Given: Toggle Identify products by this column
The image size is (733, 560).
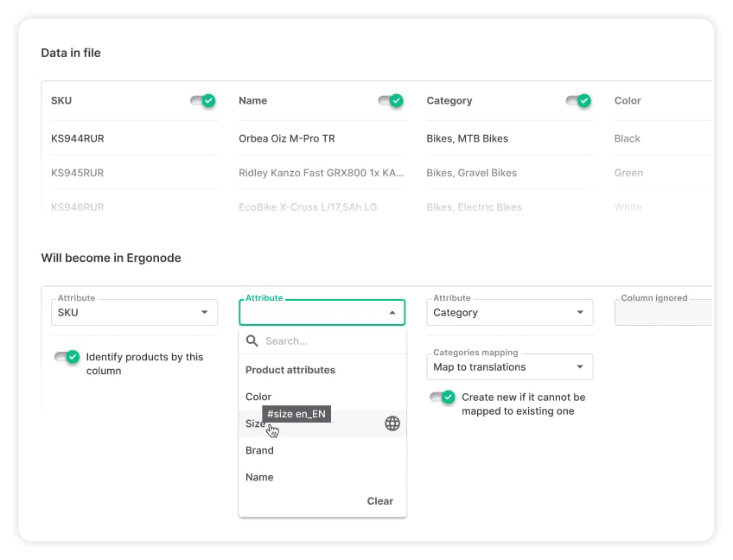Looking at the screenshot, I should [x=67, y=357].
